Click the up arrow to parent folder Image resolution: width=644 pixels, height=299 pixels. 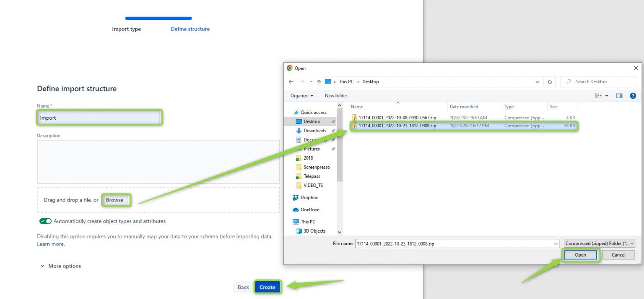[319, 81]
